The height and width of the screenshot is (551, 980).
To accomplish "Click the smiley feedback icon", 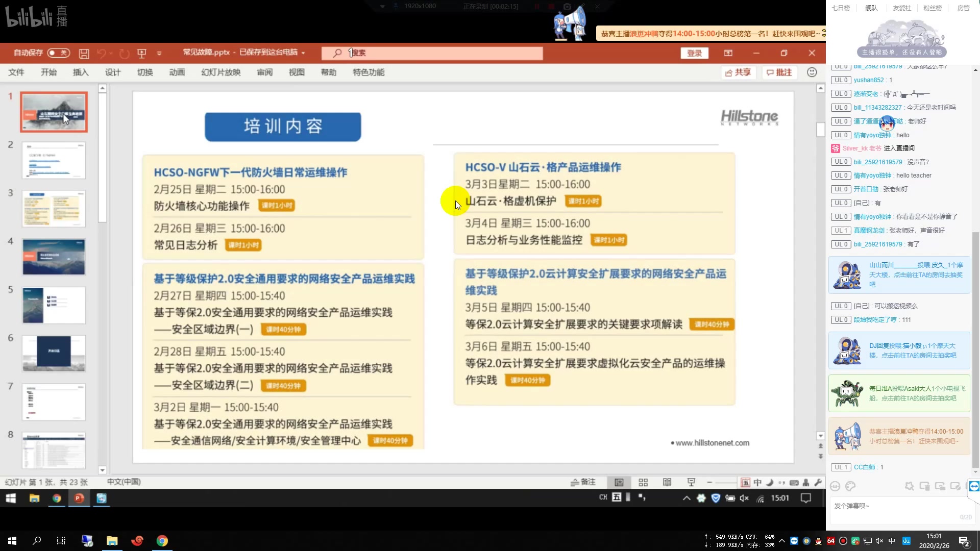I will pos(812,72).
